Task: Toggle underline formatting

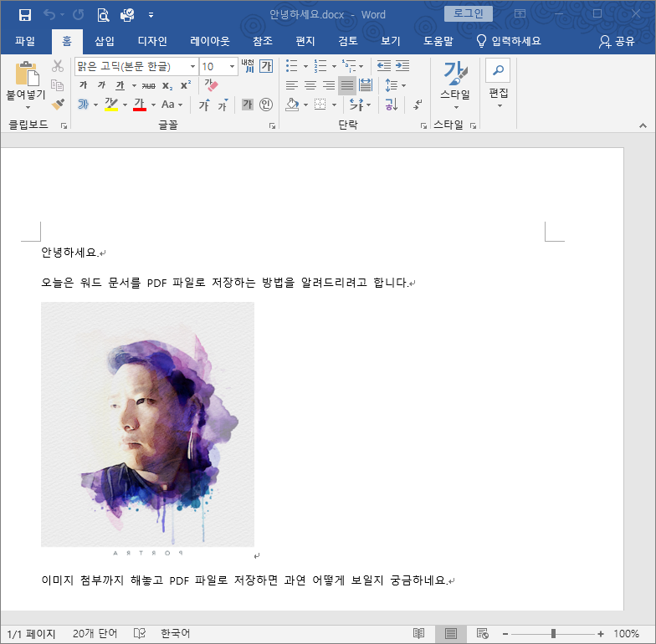Action: (120, 85)
